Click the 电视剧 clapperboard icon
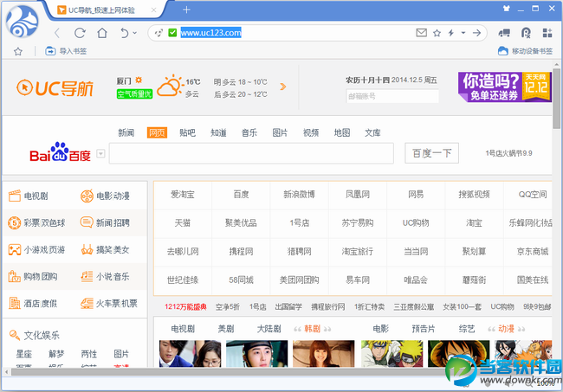563x392 pixels. click(x=15, y=196)
